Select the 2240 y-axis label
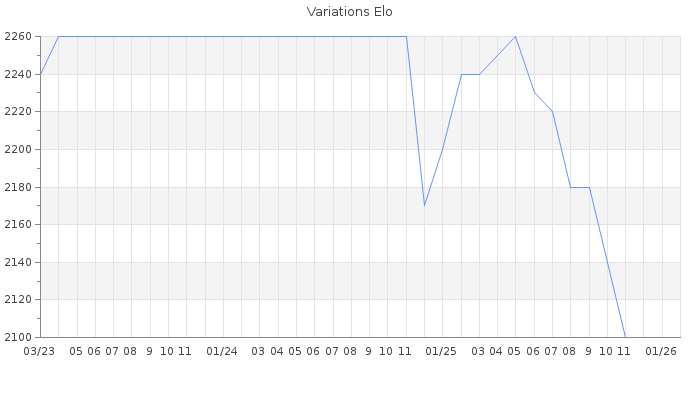This screenshot has height=400, width=700. 19,74
